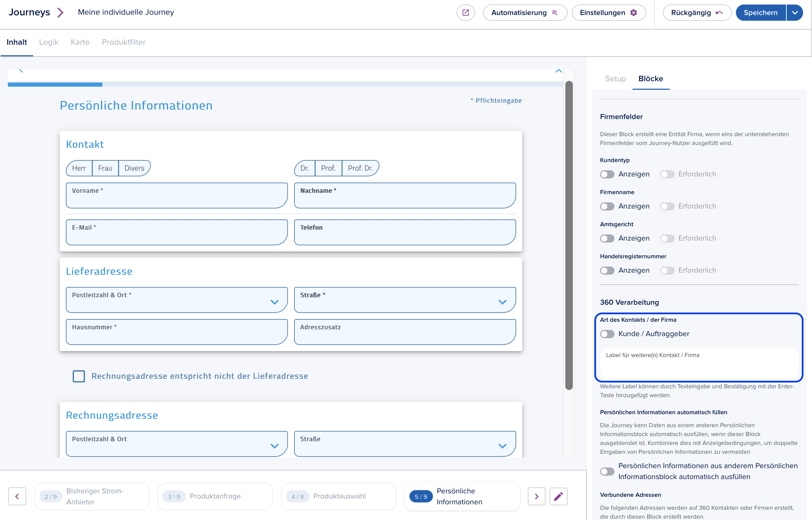Click the journey progress bar
This screenshot has width=812, height=520.
[x=285, y=84]
